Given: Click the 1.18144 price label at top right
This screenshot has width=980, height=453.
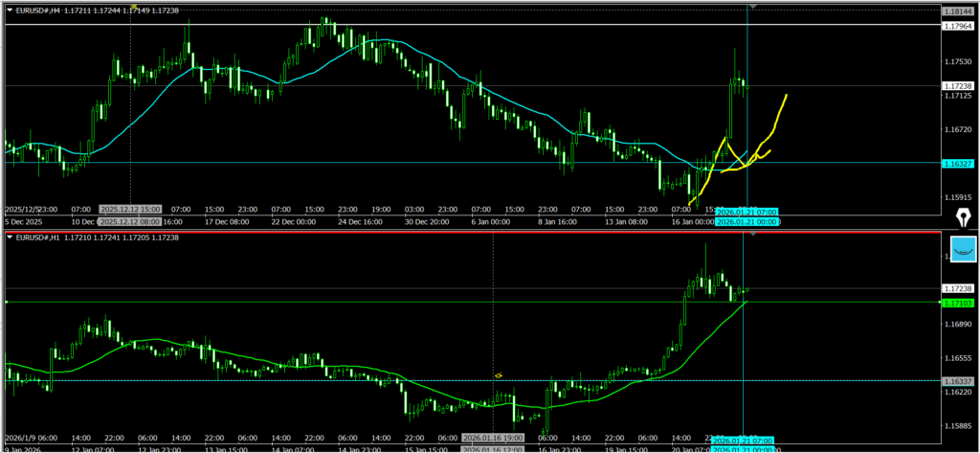Looking at the screenshot, I should [x=957, y=10].
